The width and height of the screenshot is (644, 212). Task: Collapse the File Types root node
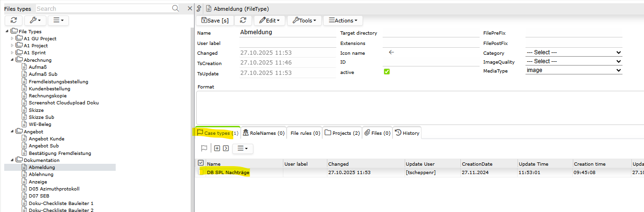(7, 31)
